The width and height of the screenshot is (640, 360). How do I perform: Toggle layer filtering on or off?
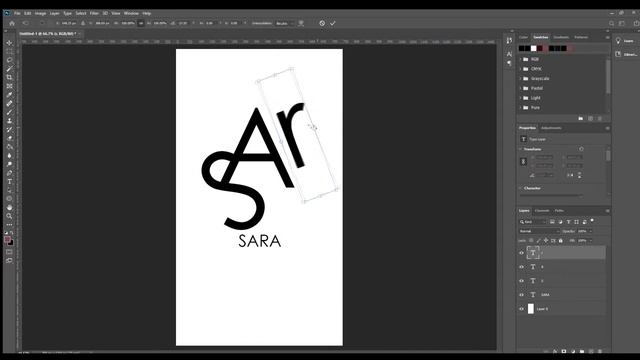592,221
